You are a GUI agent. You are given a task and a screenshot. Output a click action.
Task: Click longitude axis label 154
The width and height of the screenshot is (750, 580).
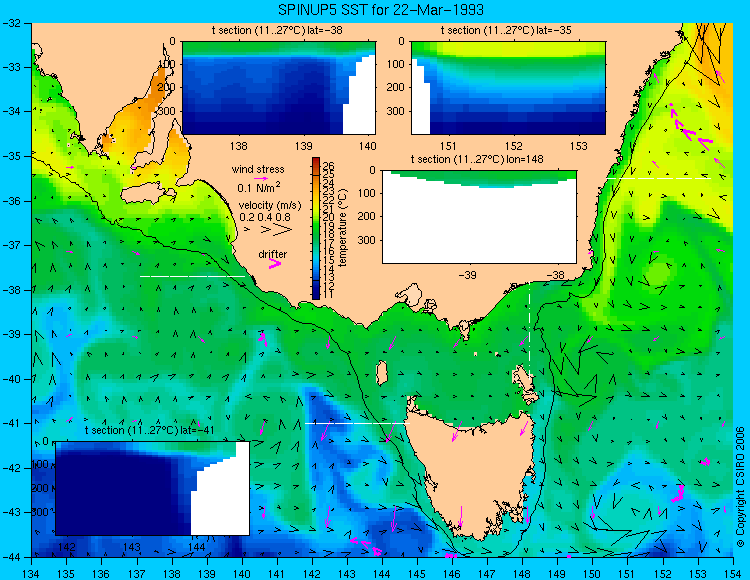[x=733, y=574]
